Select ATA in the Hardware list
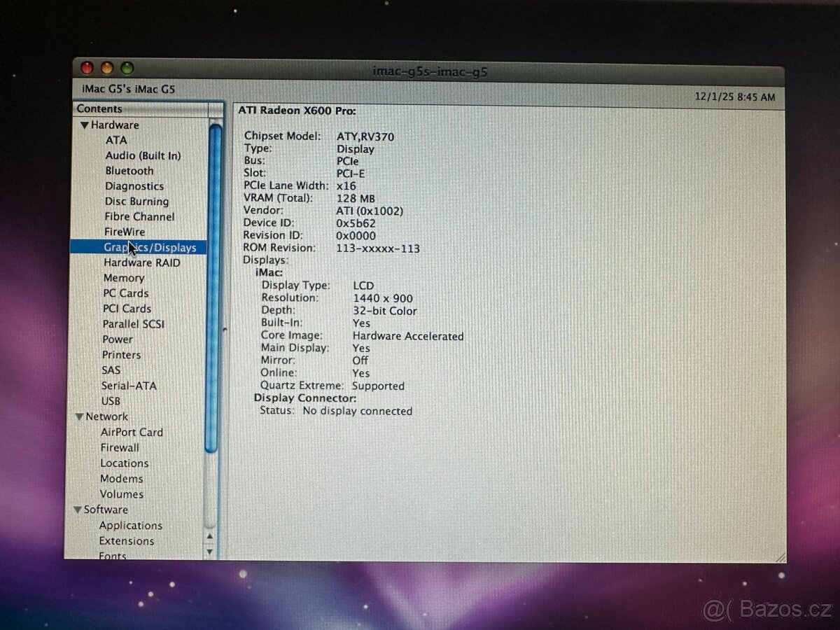The height and width of the screenshot is (630, 840). click(x=116, y=140)
